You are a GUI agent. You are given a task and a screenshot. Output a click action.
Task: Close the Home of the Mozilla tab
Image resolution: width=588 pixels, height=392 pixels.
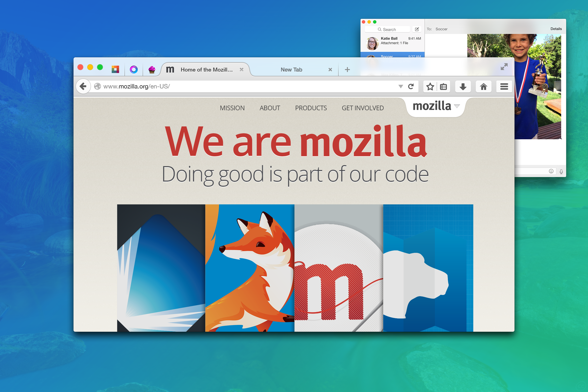(242, 70)
